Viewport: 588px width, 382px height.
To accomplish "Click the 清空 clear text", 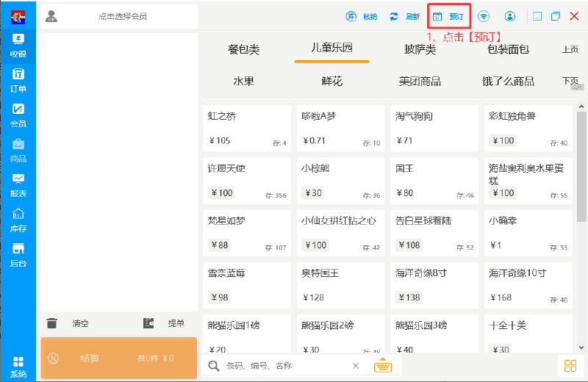I will click(x=80, y=323).
